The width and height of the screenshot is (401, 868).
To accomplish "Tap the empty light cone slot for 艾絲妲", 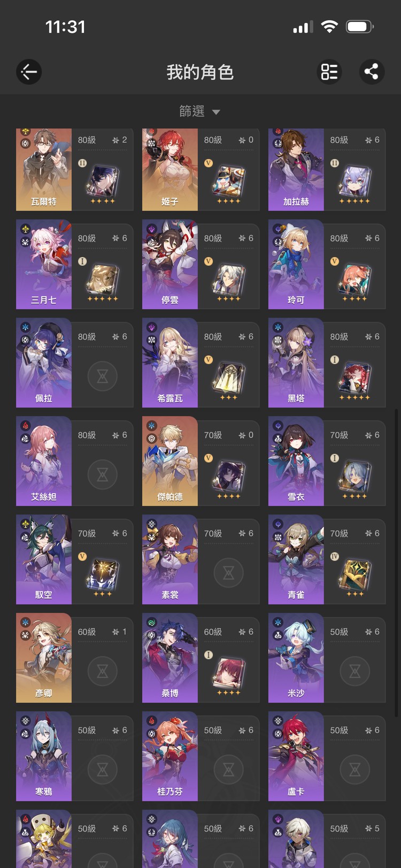I will coord(102,474).
